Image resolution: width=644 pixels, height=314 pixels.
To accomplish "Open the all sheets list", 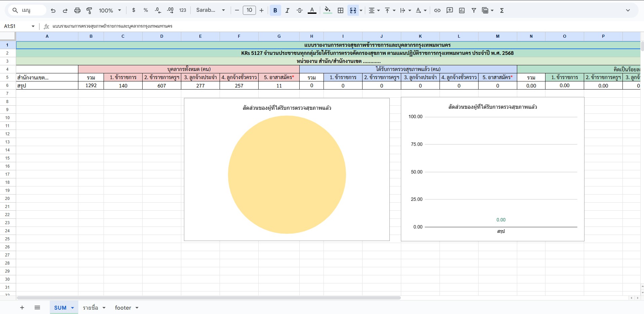I will click(x=37, y=308).
